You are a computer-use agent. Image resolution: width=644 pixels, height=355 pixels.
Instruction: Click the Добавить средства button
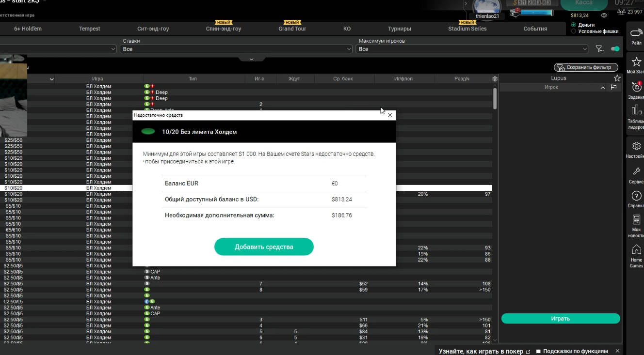pos(264,247)
